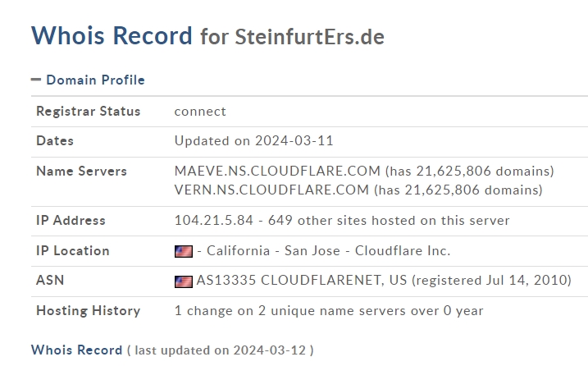Click Updated on 2024-03-11 date text

254,141
